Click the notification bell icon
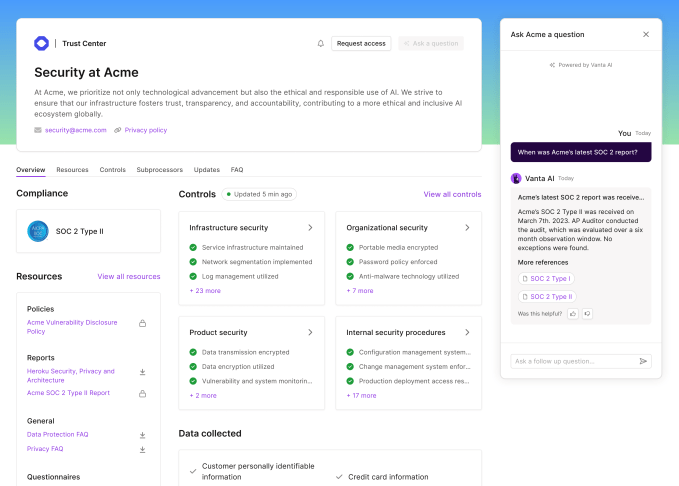Viewport: 679px width, 486px height. (321, 44)
